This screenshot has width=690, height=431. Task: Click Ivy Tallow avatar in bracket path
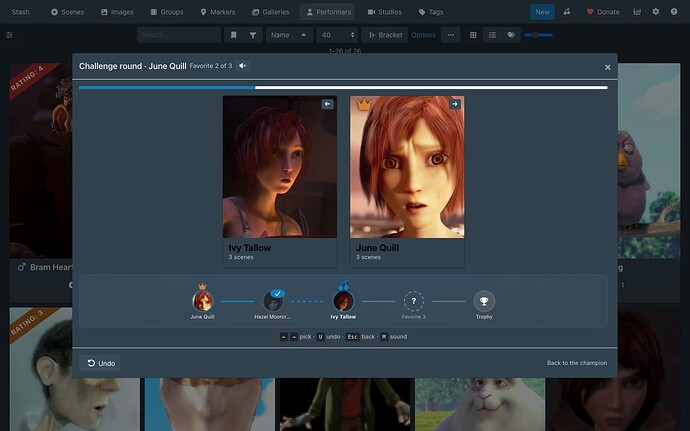[343, 301]
